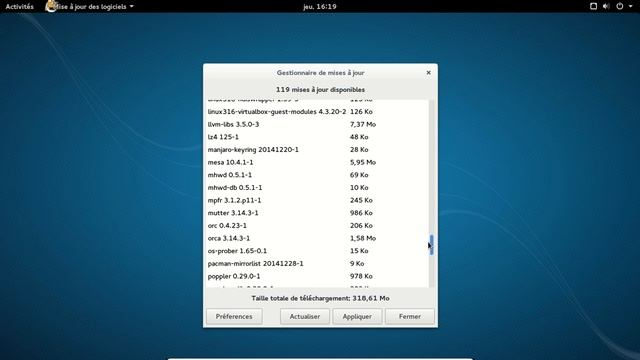The image size is (640, 360).
Task: Click the 5,95 Mo size value
Action: [363, 162]
